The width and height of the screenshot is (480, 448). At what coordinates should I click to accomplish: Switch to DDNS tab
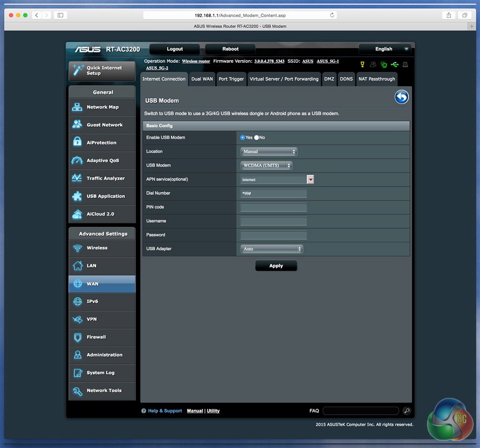346,79
